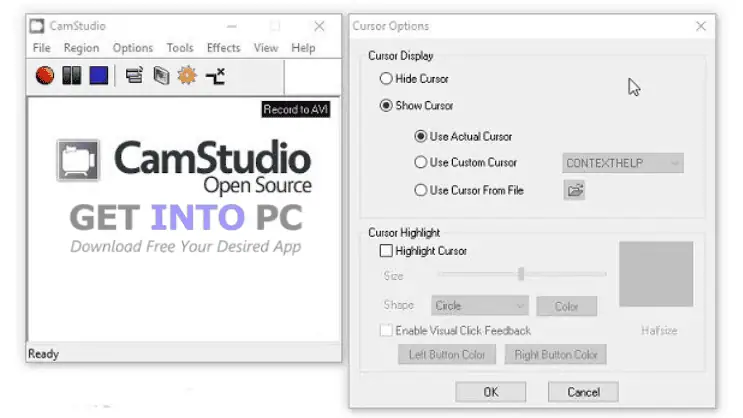Click the Pause recording icon
743x418 pixels.
[72, 75]
